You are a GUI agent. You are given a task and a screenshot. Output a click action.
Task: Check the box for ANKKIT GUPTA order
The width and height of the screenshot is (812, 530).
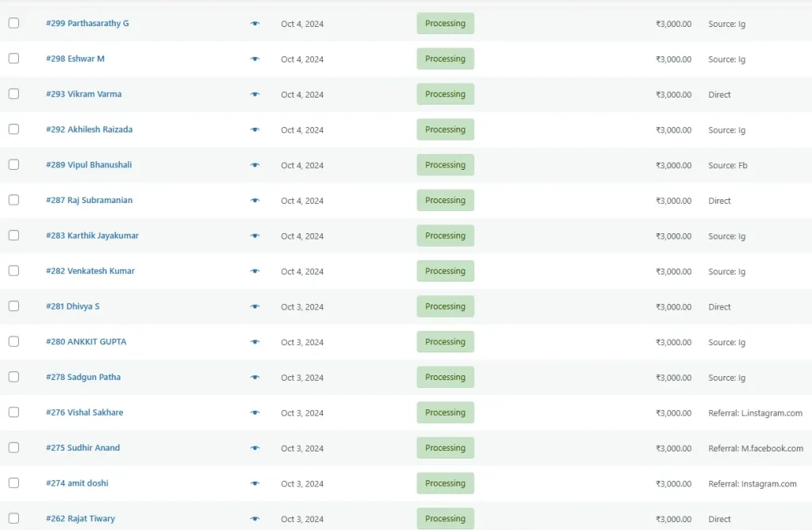pos(13,341)
